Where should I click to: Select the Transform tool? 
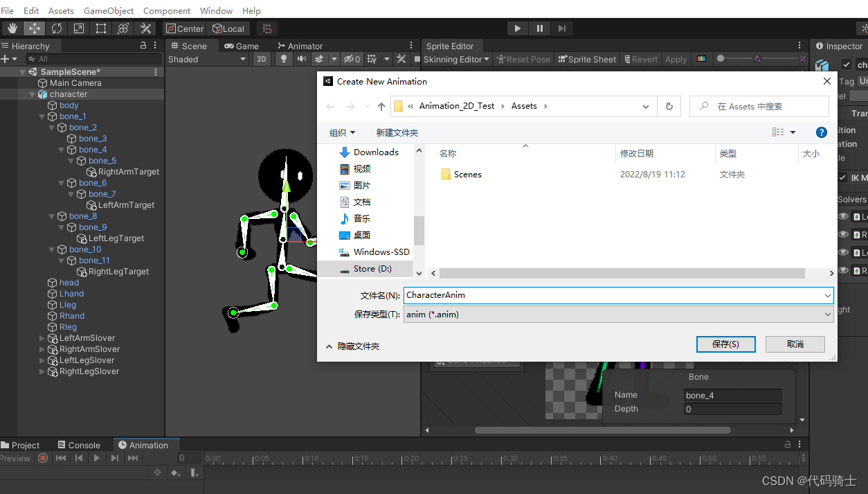123,28
